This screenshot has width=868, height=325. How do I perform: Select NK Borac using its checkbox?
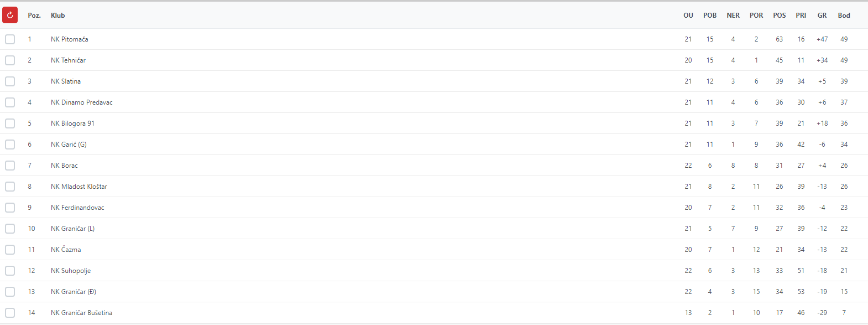pyautogui.click(x=10, y=166)
